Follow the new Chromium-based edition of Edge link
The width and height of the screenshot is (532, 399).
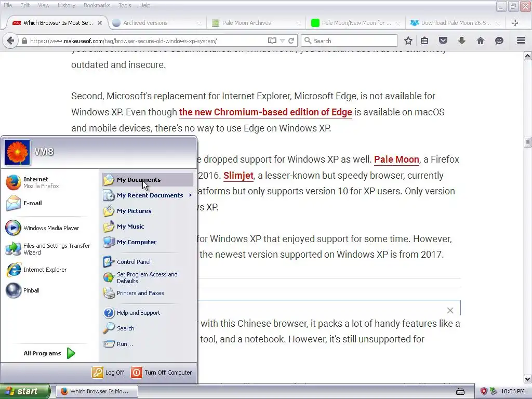265,112
